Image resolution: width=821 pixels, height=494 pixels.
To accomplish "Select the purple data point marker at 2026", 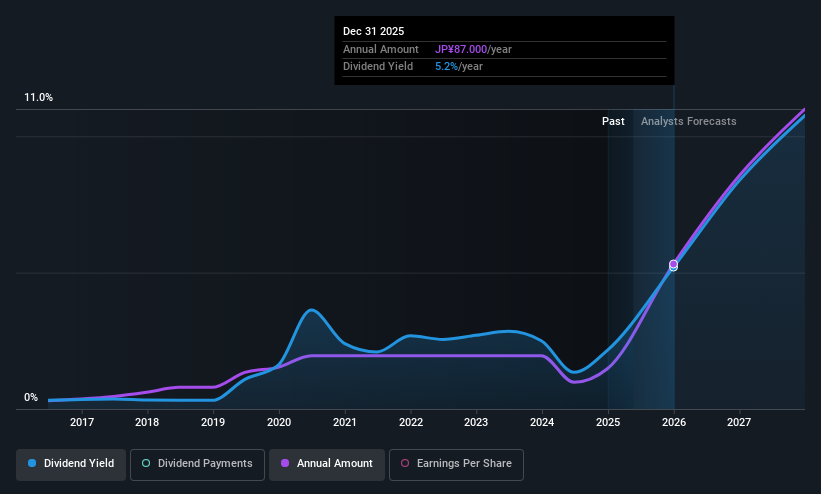I will pyautogui.click(x=673, y=264).
